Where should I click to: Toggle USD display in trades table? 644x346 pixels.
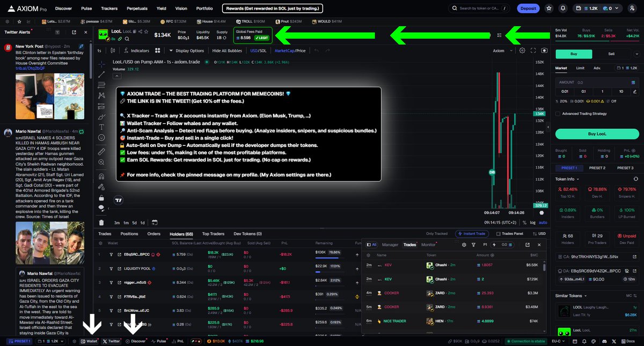coord(539,234)
